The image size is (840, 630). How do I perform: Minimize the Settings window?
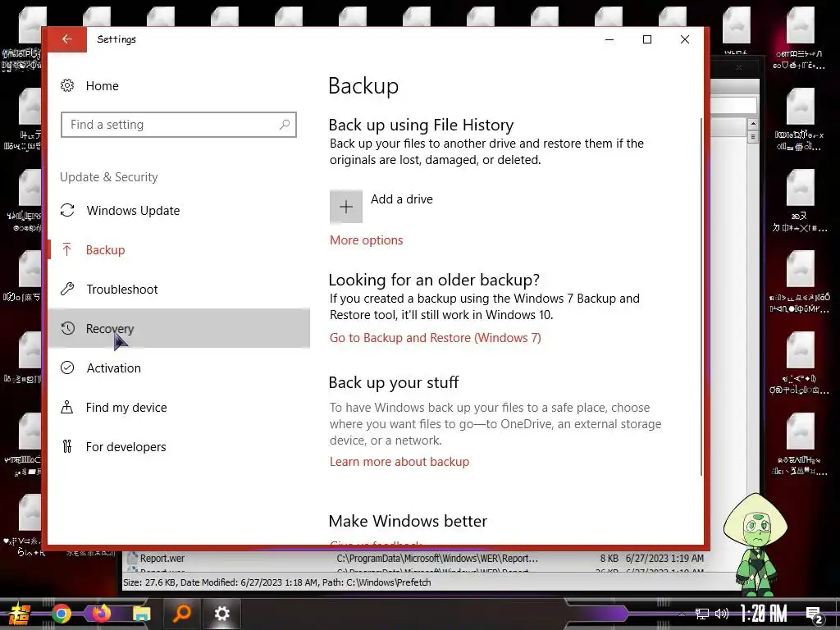pos(609,39)
